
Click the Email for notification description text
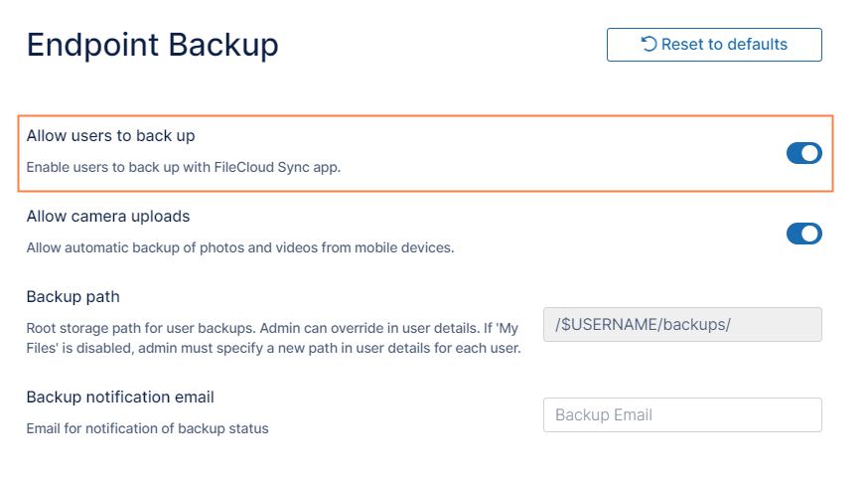147,428
